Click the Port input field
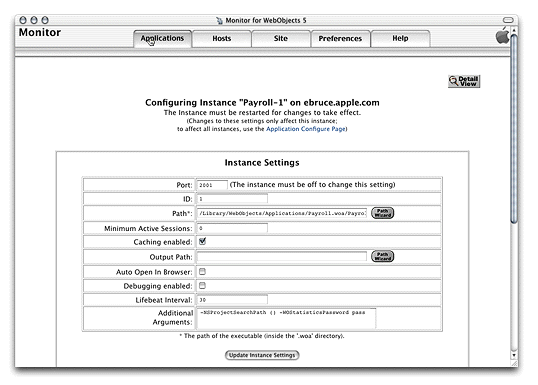 coord(212,185)
